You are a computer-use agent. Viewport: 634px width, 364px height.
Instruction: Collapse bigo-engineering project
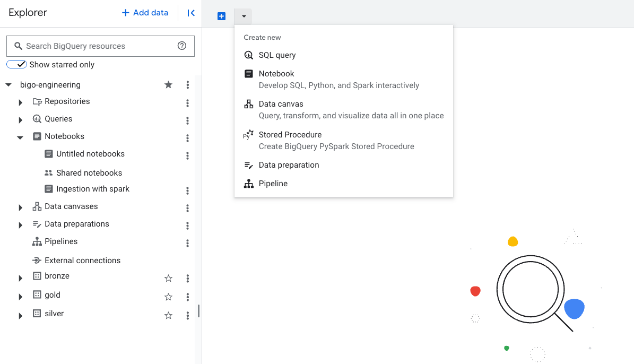point(8,85)
